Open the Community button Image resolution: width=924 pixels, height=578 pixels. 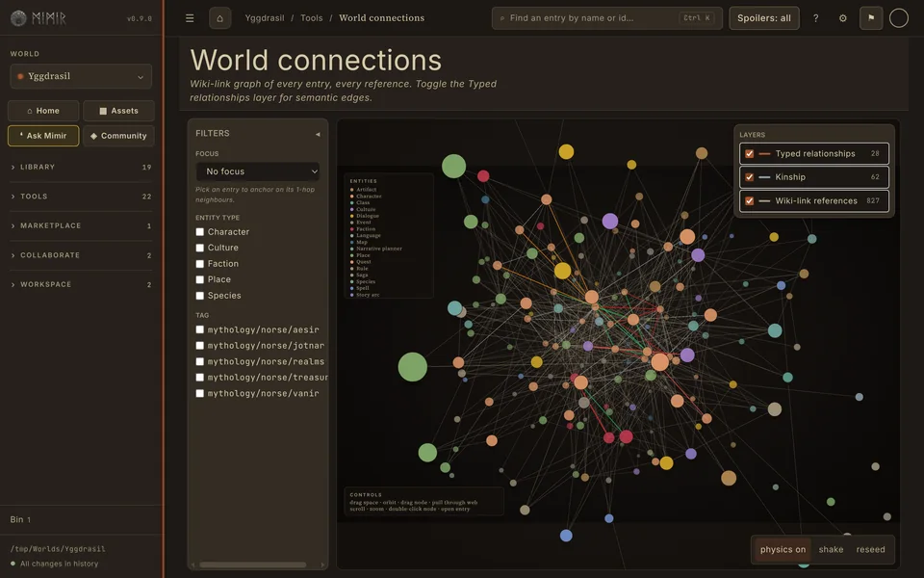tap(118, 136)
